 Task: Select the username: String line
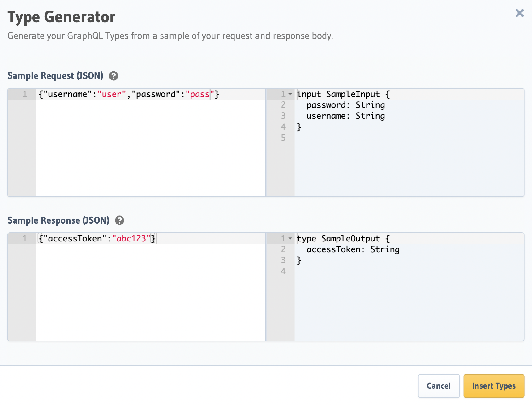pos(345,116)
